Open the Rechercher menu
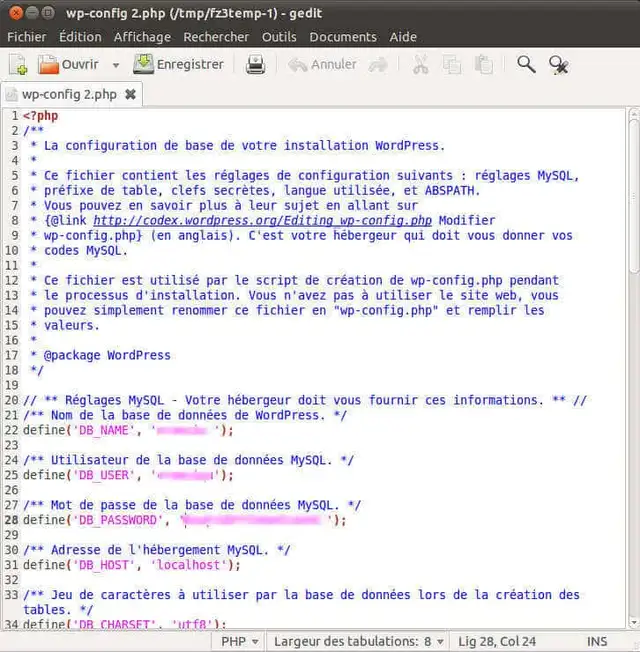Viewport: 640px width, 652px height. tap(216, 37)
